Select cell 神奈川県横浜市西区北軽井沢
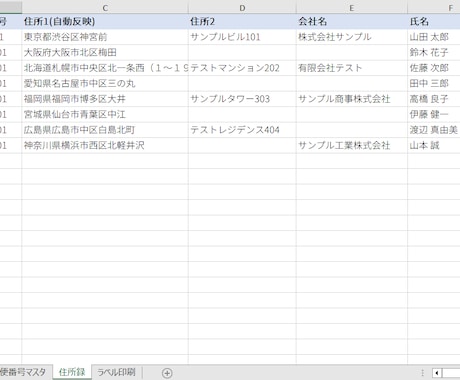460x380 pixels. (105, 145)
